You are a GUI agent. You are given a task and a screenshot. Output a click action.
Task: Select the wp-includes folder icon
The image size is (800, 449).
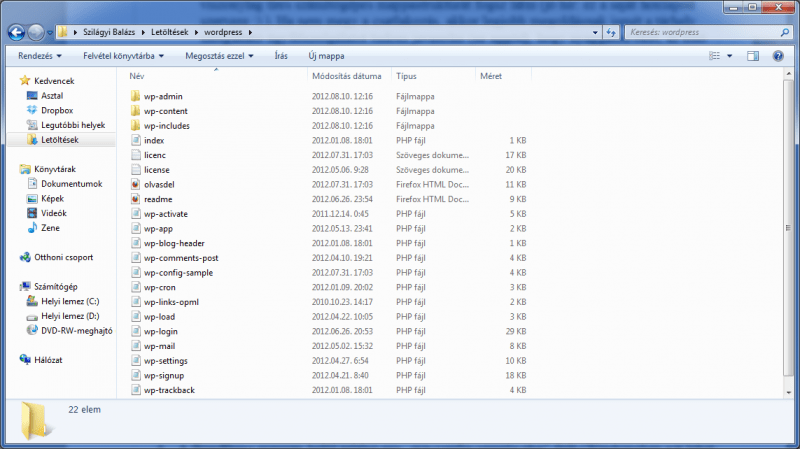pyautogui.click(x=135, y=126)
